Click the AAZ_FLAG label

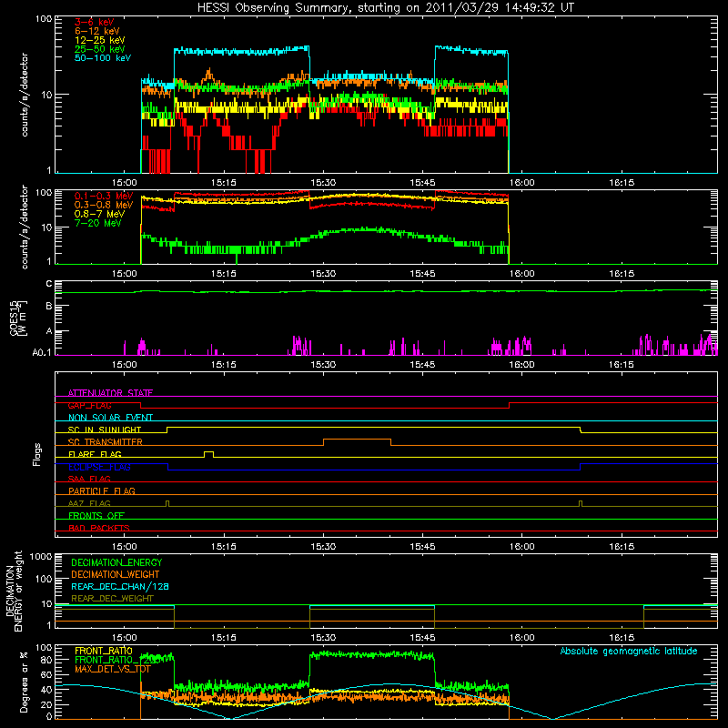[x=89, y=503]
